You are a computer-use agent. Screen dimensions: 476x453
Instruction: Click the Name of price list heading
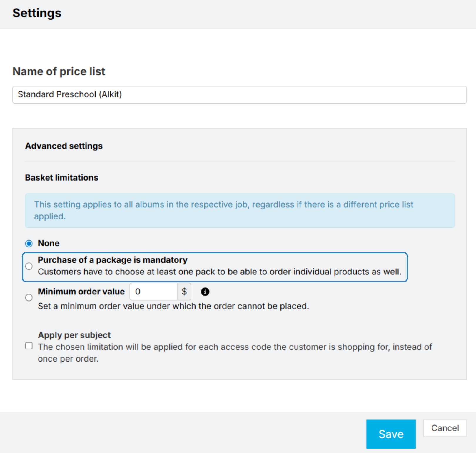pos(59,71)
